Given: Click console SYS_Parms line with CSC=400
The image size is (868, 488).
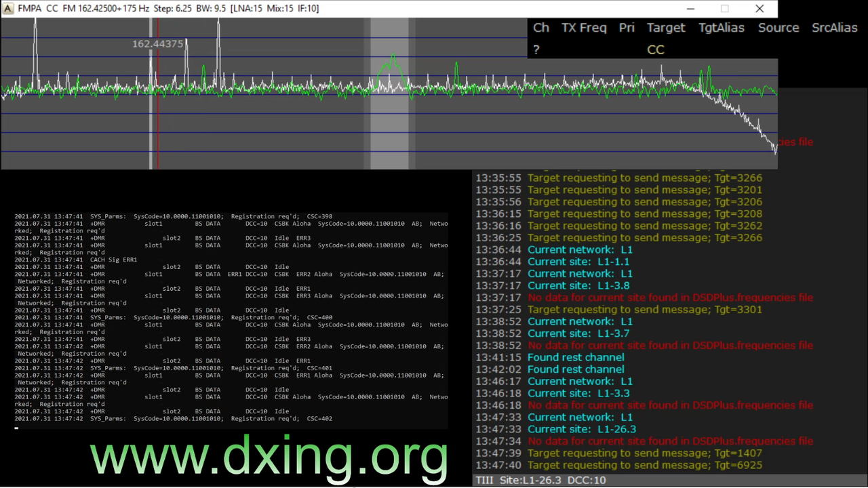Looking at the screenshot, I should pos(174,318).
